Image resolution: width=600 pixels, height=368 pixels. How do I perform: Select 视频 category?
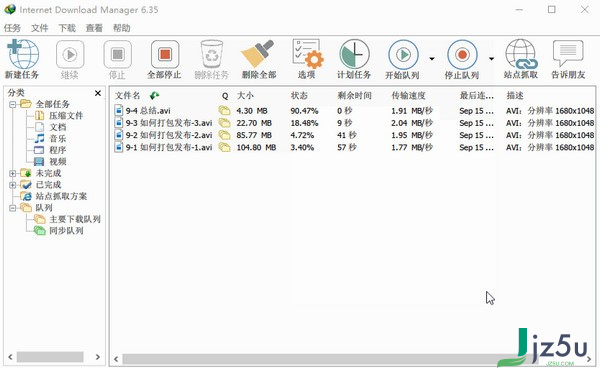click(x=58, y=161)
